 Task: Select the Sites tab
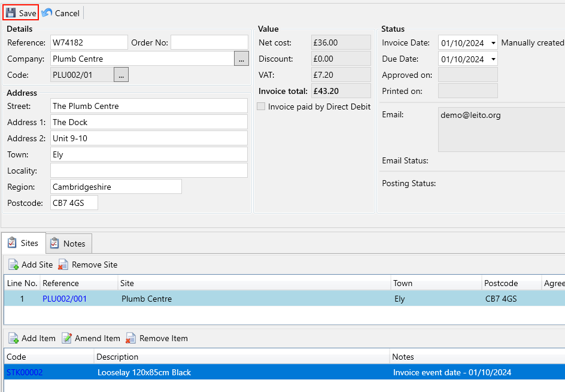tap(24, 243)
